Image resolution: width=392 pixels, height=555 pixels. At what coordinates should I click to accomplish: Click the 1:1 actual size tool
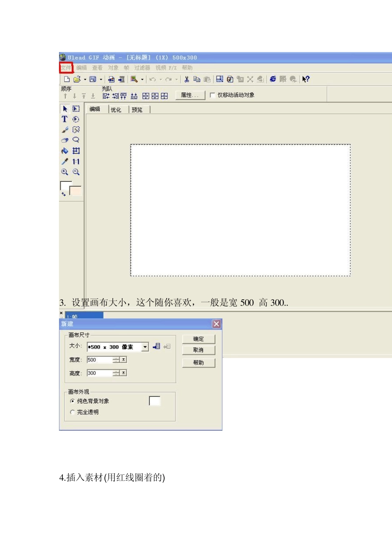click(76, 161)
